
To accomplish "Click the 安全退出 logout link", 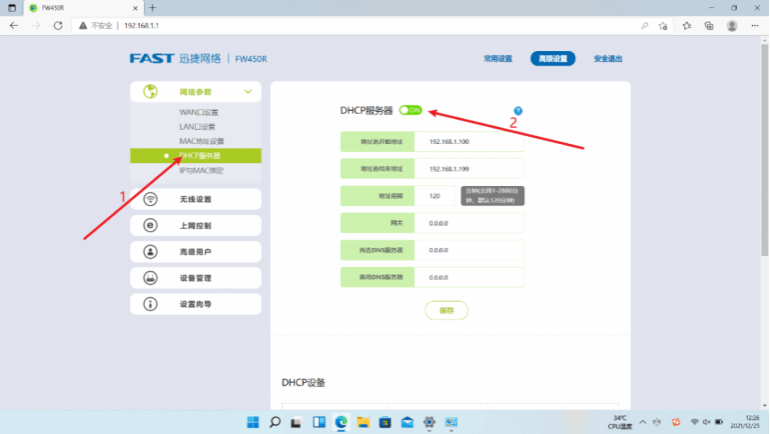I will coord(608,59).
